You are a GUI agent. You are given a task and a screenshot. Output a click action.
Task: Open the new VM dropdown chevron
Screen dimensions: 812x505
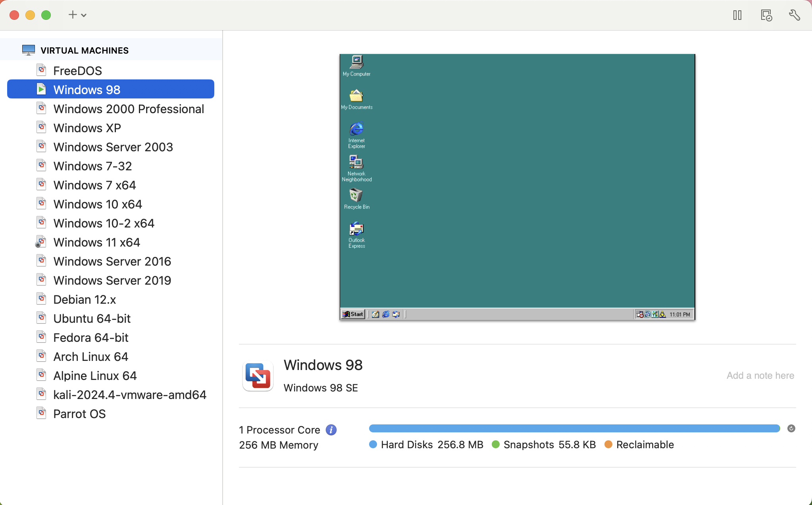pyautogui.click(x=84, y=14)
